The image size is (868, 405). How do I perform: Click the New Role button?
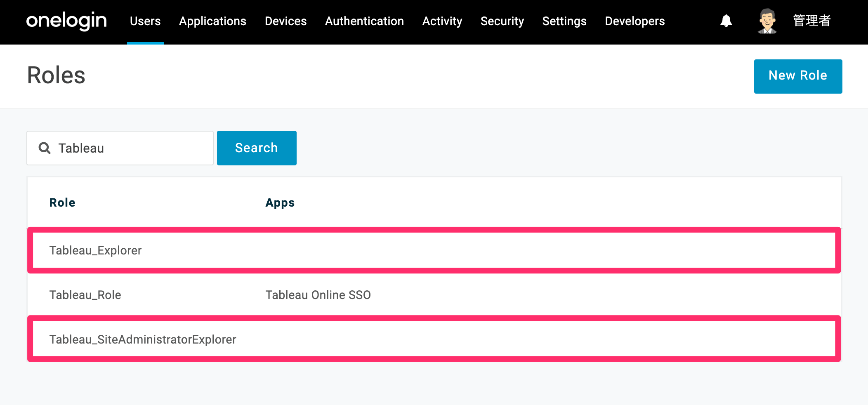tap(798, 76)
